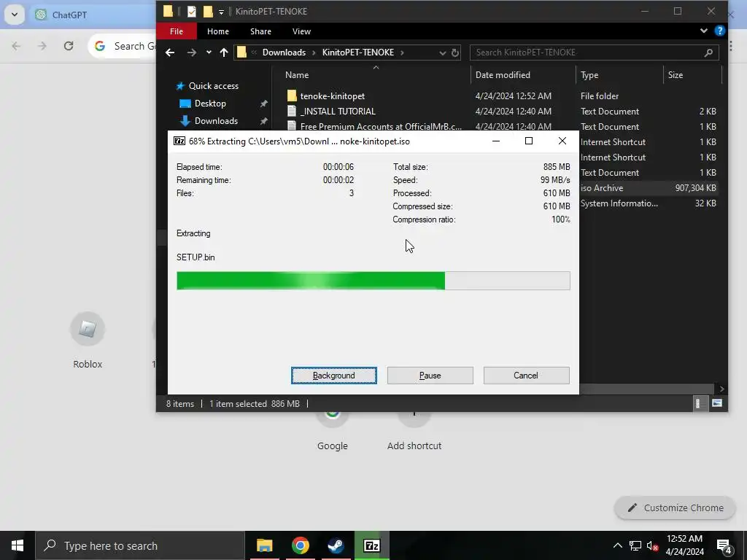This screenshot has width=747, height=560.
Task: Select Desktop in navigation pane
Action: click(x=210, y=104)
